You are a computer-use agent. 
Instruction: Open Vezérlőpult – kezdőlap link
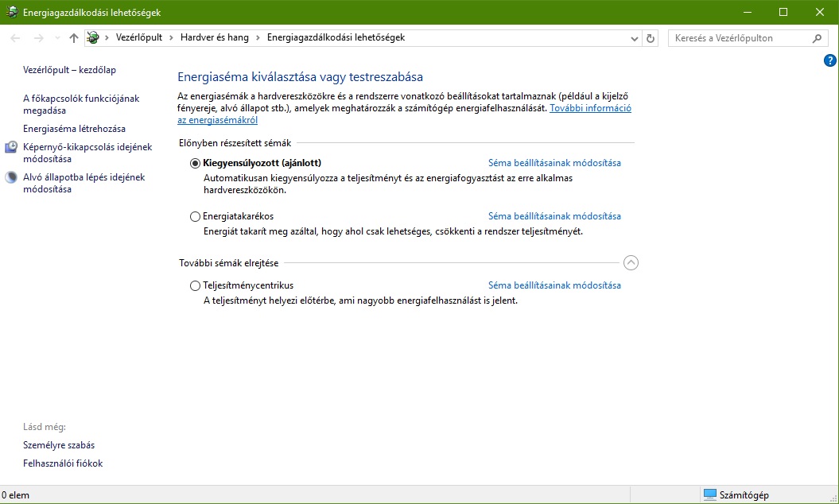[x=69, y=69]
